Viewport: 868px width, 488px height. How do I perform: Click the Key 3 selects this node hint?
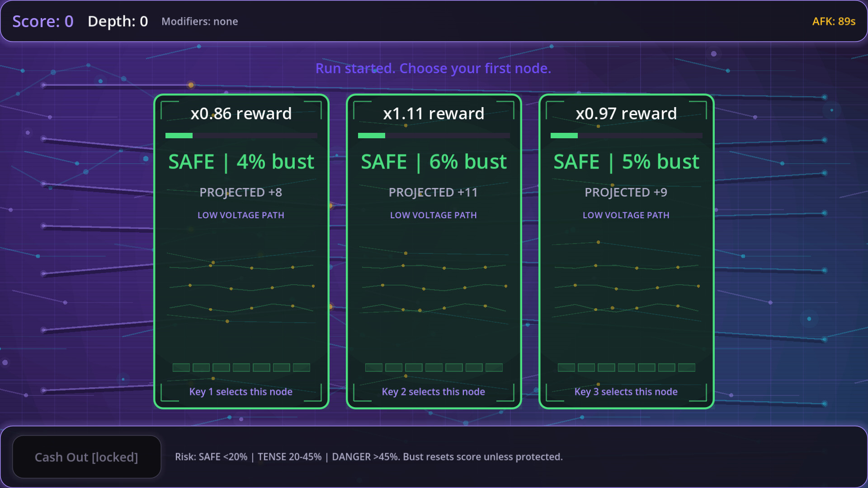[626, 392]
